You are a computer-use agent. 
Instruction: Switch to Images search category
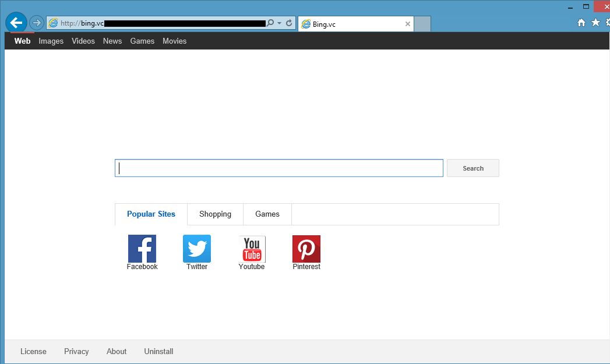tap(51, 41)
